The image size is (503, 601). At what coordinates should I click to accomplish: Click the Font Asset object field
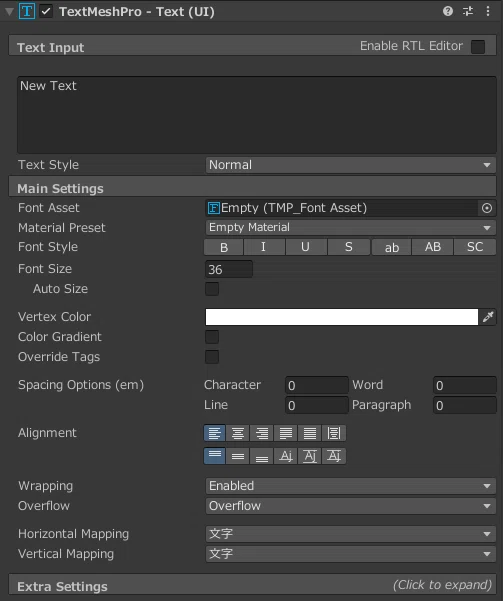point(342,208)
